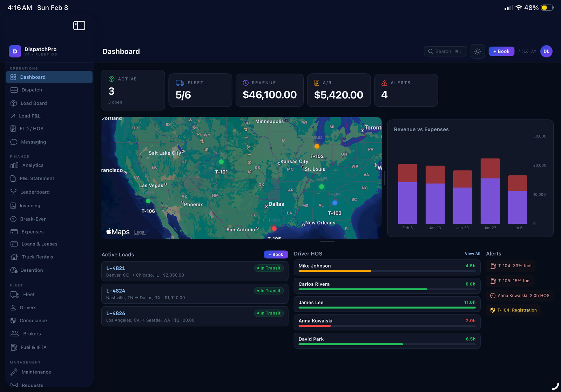The image size is (561, 392).
Task: Toggle the light/dark theme with the sun icon
Action: pyautogui.click(x=478, y=51)
